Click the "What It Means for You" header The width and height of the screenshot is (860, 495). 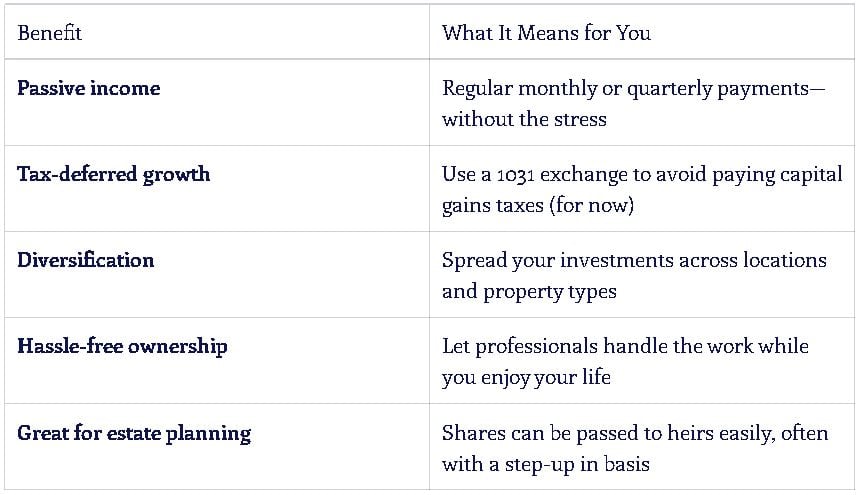pos(546,33)
